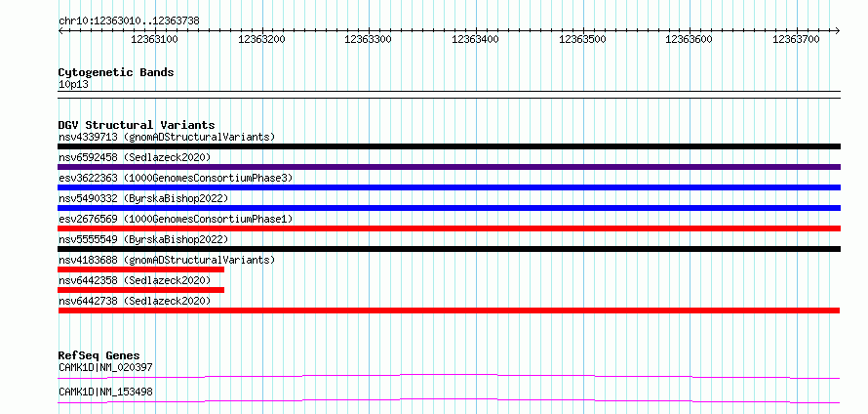Click red bar under esv2676569

(449, 228)
